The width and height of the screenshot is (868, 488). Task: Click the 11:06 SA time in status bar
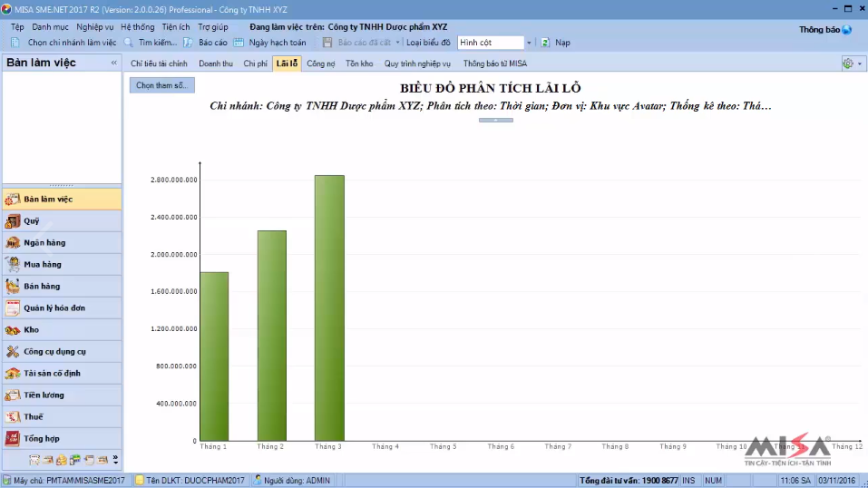coord(796,481)
